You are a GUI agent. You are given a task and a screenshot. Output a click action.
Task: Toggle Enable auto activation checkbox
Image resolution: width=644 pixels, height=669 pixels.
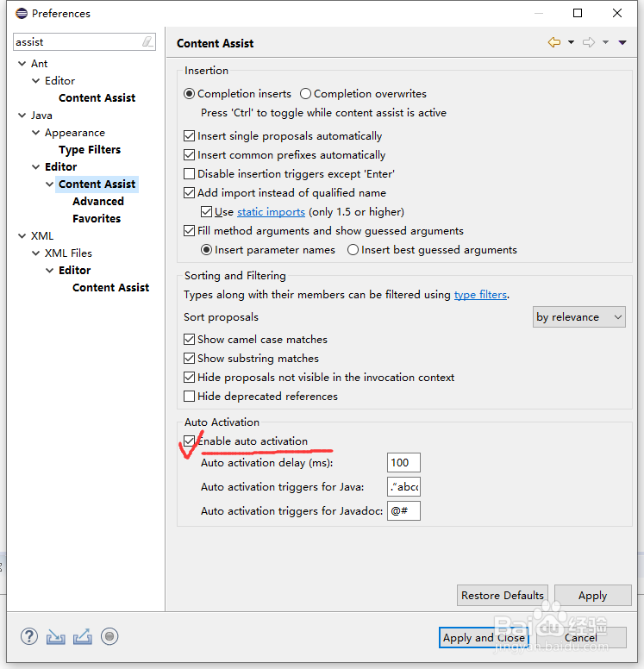pyautogui.click(x=191, y=441)
